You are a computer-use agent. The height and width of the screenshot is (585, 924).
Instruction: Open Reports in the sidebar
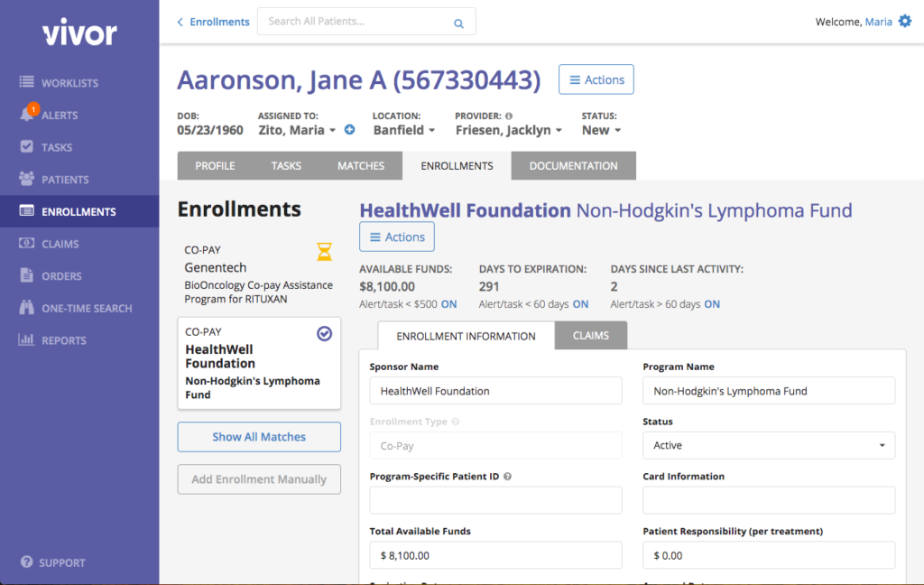pos(79,340)
